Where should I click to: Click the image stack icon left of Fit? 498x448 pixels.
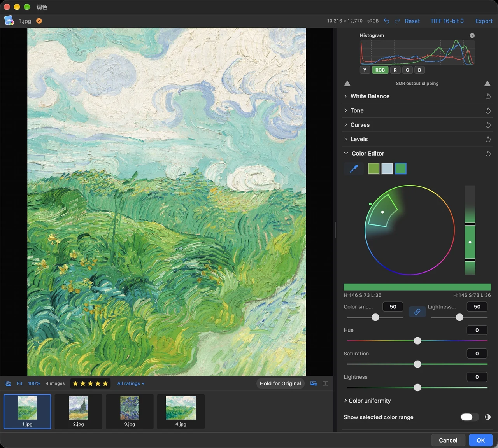pyautogui.click(x=8, y=383)
